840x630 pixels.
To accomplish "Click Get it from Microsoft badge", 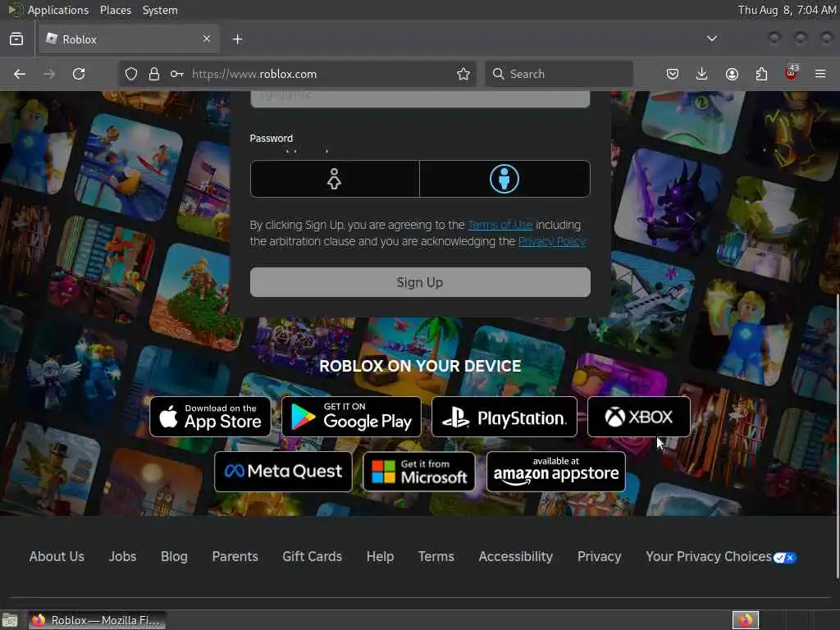I will pyautogui.click(x=419, y=472).
